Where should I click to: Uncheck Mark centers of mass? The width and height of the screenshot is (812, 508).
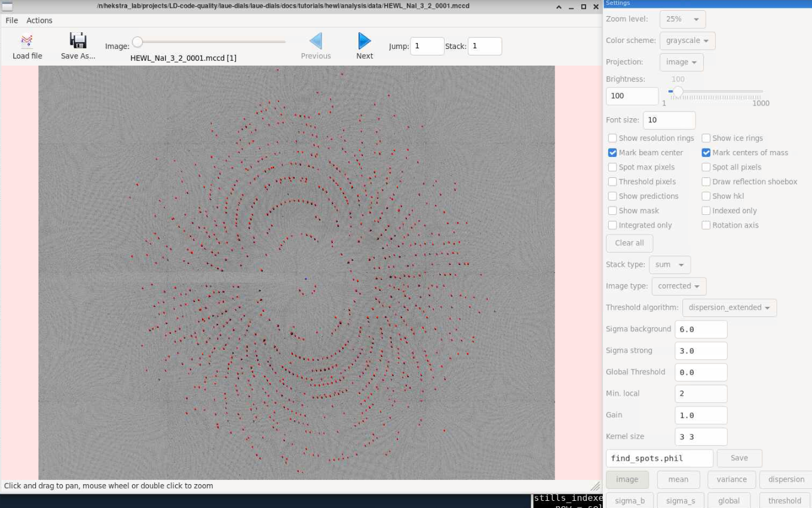(x=706, y=153)
